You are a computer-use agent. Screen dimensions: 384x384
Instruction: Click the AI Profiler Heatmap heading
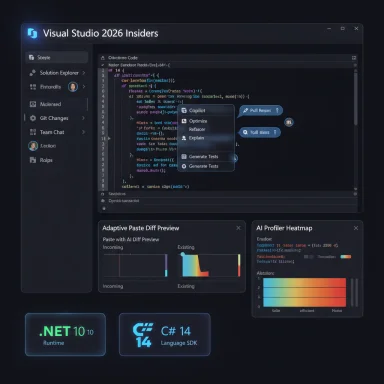[x=284, y=228]
